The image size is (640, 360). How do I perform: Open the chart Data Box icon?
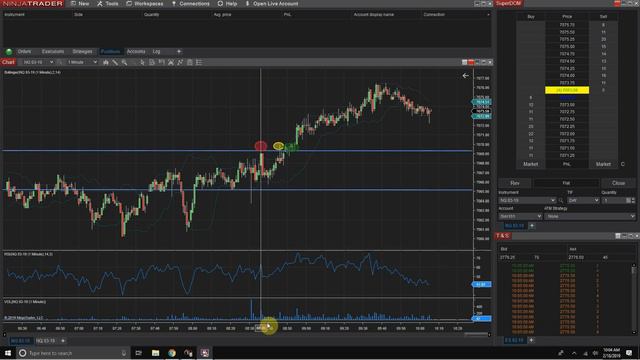click(x=152, y=62)
